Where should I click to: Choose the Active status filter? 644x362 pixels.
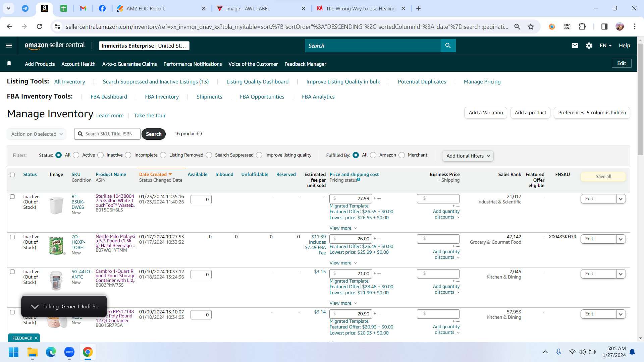pos(76,155)
